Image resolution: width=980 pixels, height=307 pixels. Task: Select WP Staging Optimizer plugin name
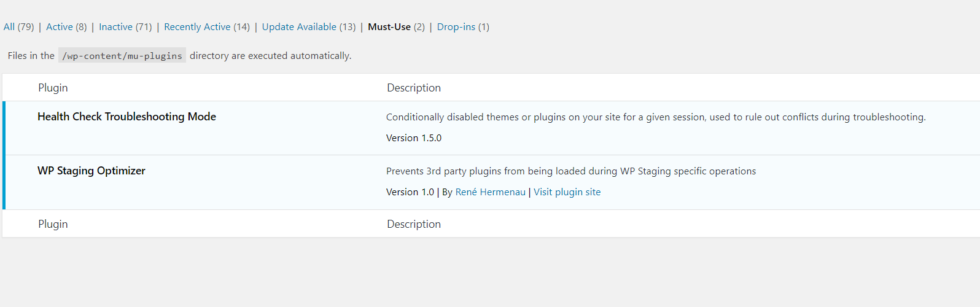[x=91, y=171]
